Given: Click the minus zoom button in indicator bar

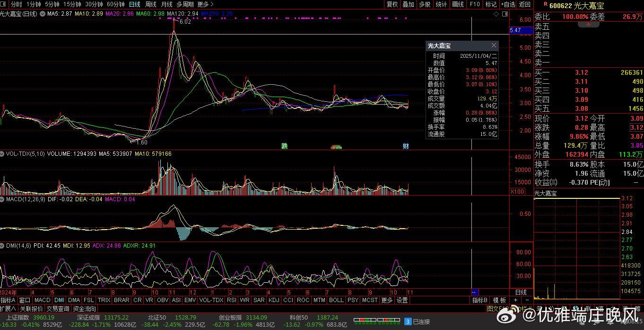Looking at the screenshot, I should (x=527, y=300).
